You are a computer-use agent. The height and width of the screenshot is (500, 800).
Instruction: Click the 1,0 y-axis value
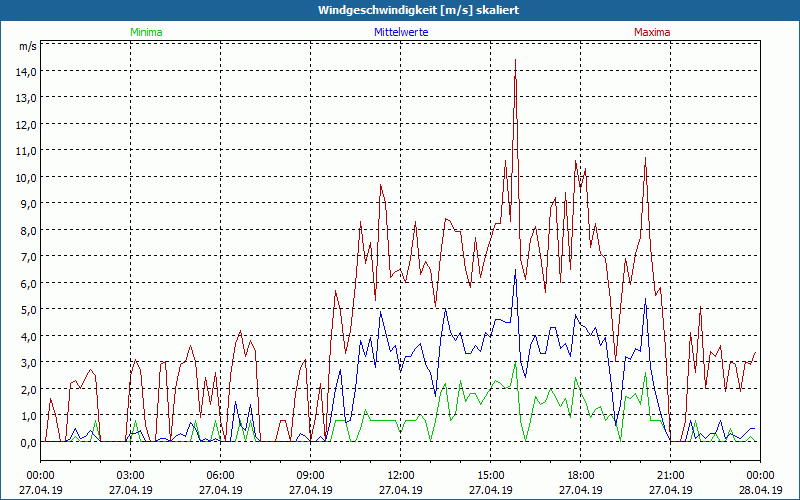click(29, 416)
